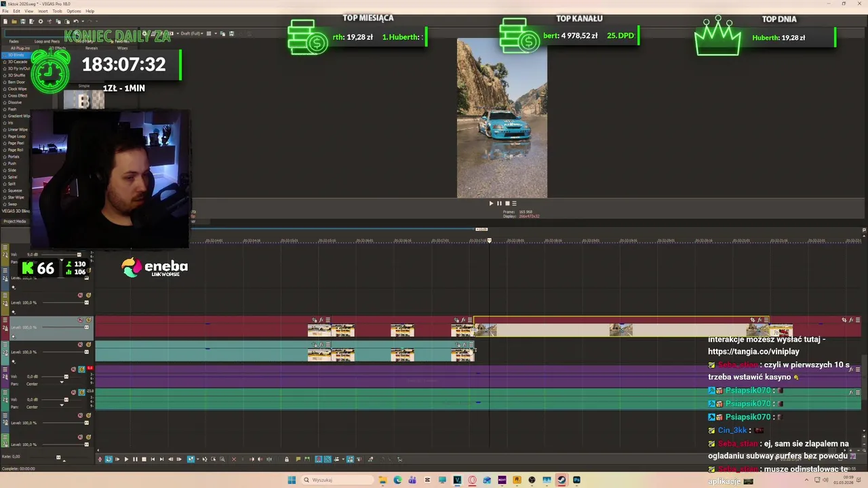Image resolution: width=868 pixels, height=488 pixels.
Task: Solo the selected red video track
Action: coord(89,320)
